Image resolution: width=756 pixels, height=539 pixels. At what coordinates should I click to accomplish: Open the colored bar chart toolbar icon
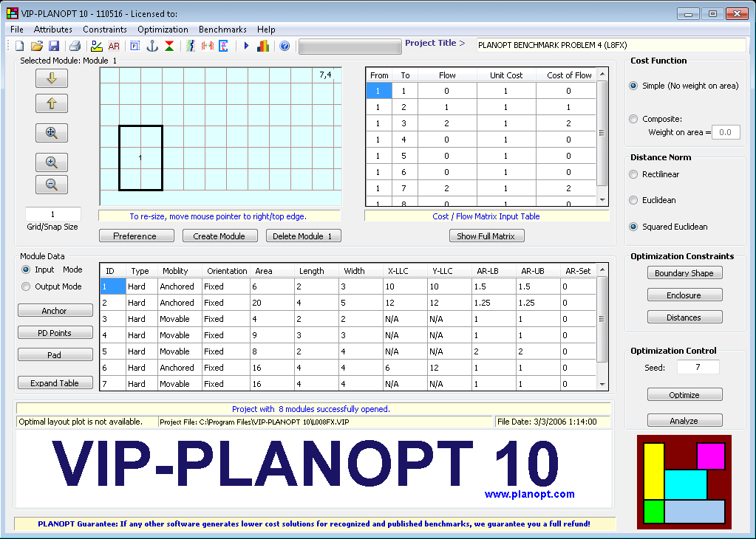[263, 46]
